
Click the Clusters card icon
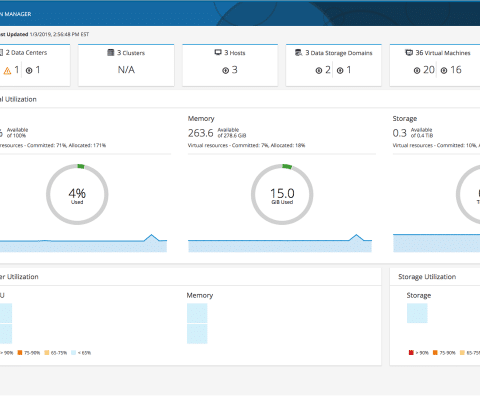(111, 53)
